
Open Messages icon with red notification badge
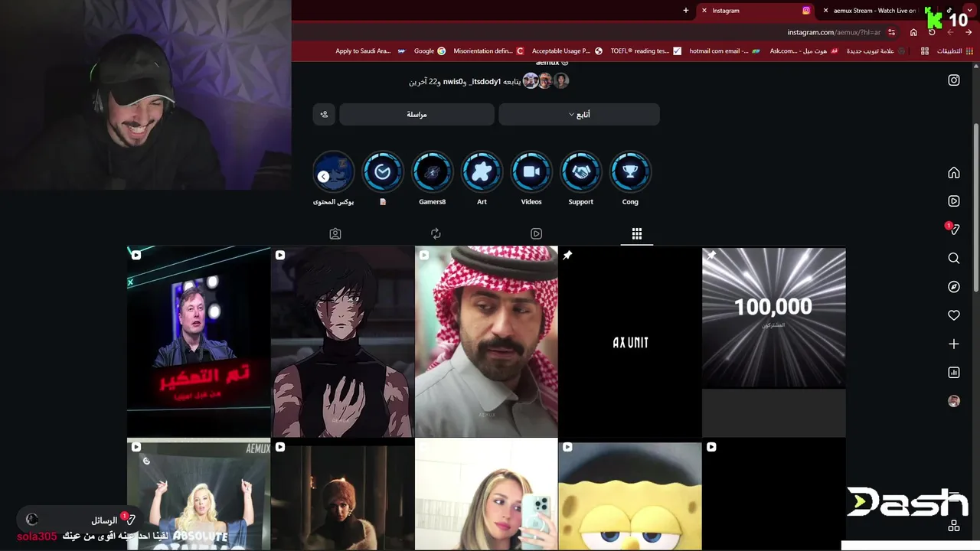[954, 230]
